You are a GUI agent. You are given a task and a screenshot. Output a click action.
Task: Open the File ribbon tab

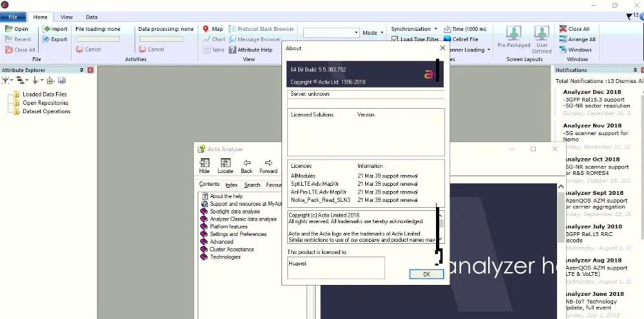click(13, 17)
